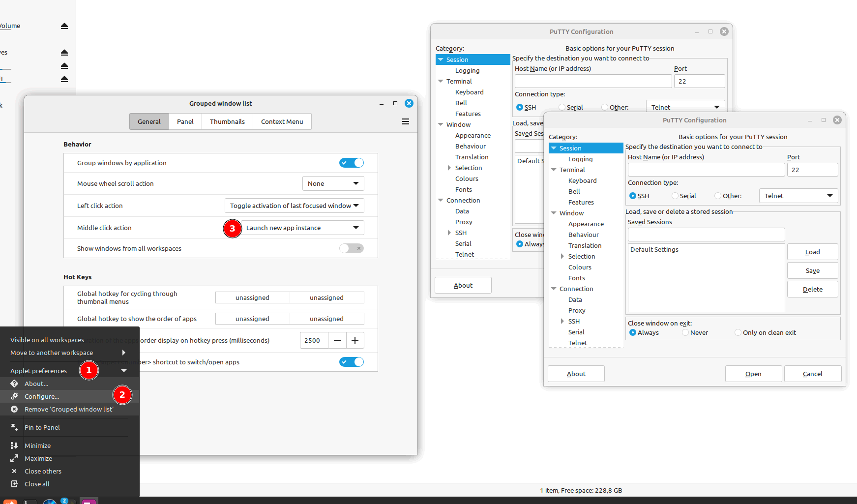Click Configure... in the applet context menu
The image size is (857, 504).
[x=70, y=396]
